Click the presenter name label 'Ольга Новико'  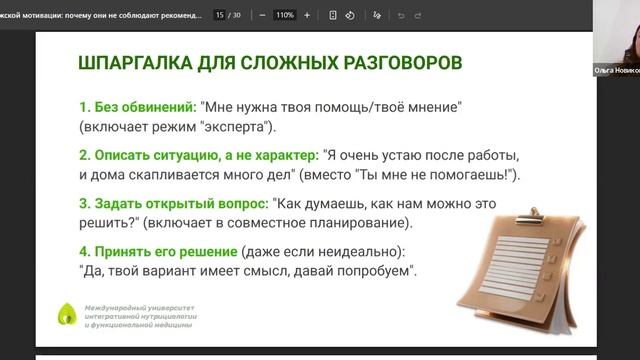616,71
